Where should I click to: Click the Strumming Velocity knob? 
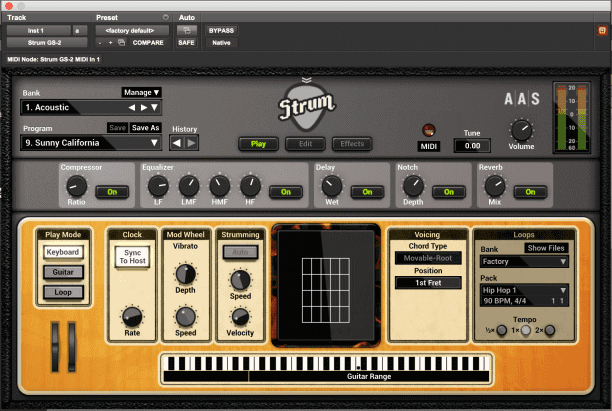pos(240,317)
